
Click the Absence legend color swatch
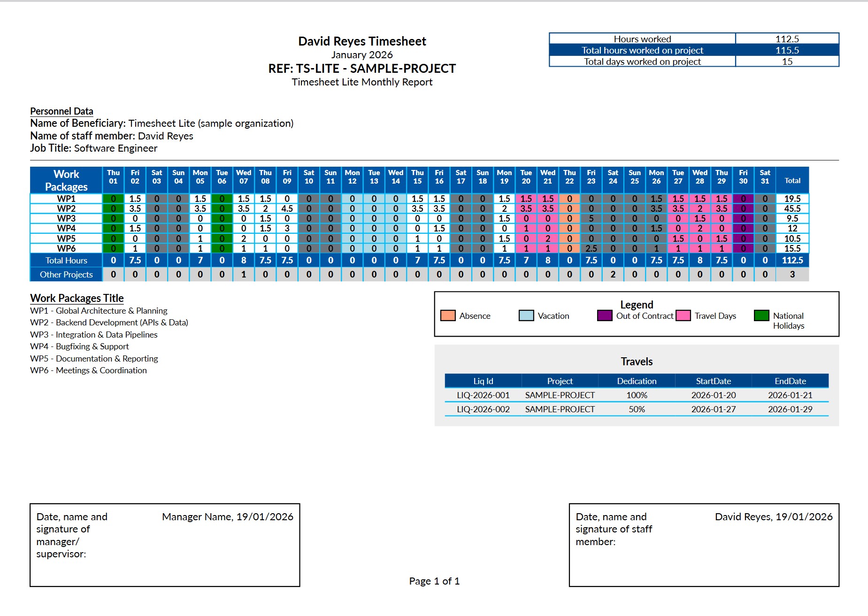[448, 316]
